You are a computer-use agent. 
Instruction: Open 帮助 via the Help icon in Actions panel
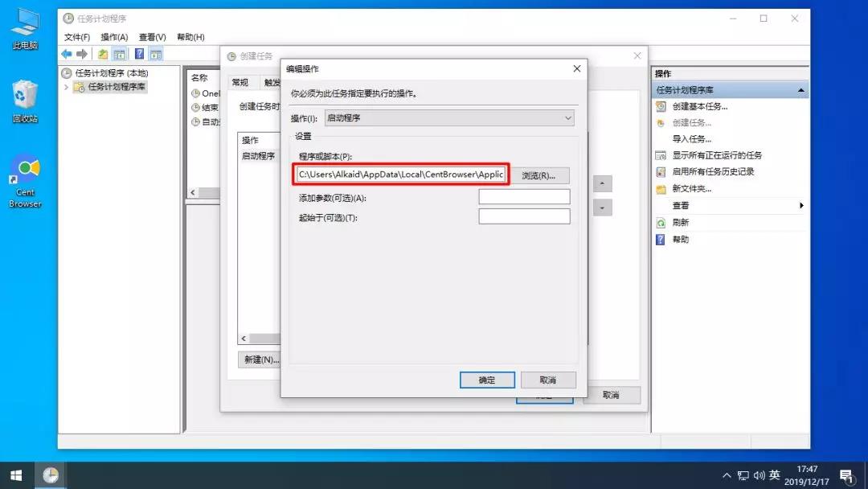click(x=661, y=239)
